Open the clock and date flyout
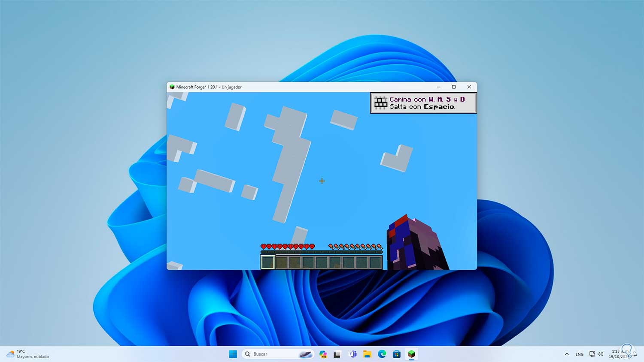 point(618,354)
